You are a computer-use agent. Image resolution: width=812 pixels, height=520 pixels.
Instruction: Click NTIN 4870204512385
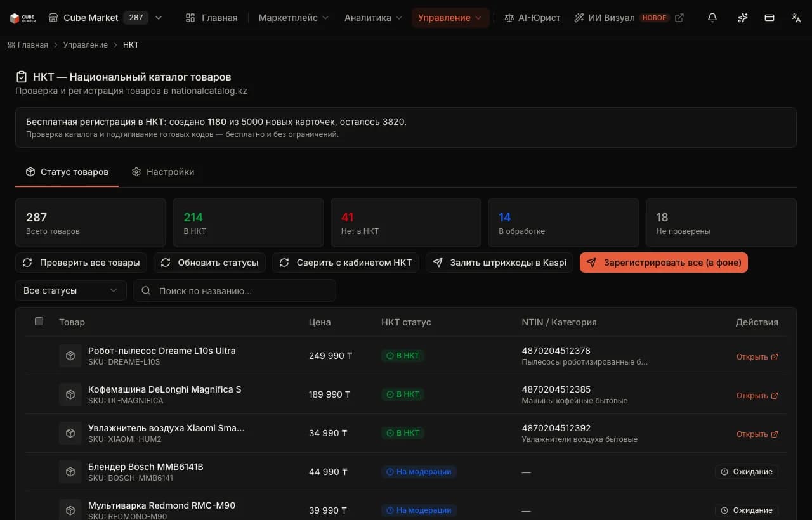[x=556, y=389]
